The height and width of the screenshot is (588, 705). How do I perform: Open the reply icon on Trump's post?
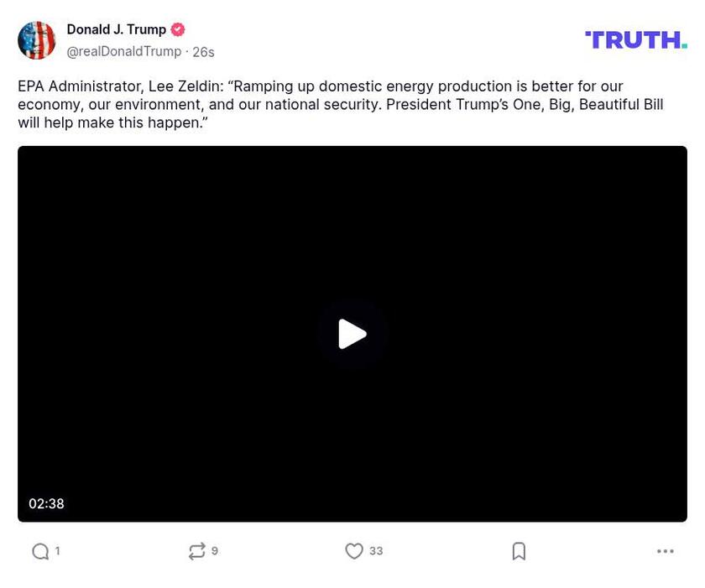(x=39, y=551)
